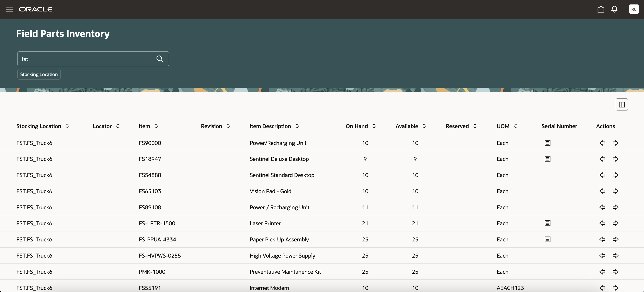Click left arrow action for FS65103
644x292 pixels.
coord(602,191)
